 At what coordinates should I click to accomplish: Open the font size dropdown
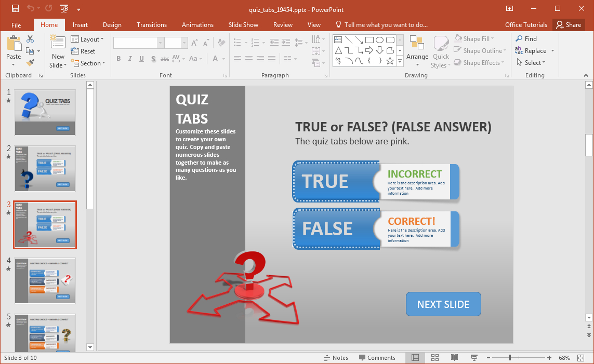coord(184,43)
